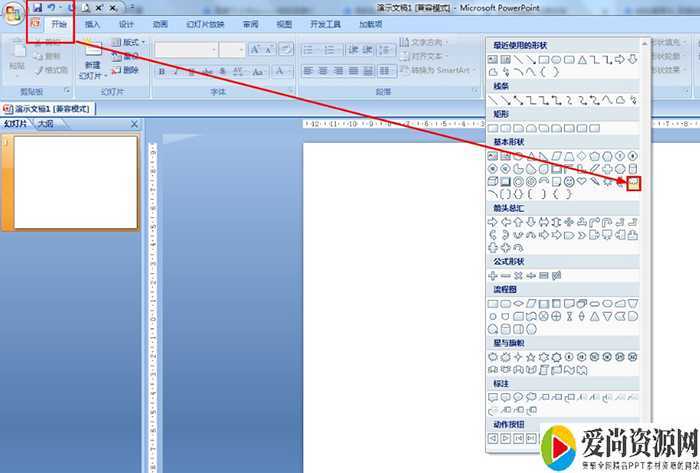
Task: Open the 插入 ribbon tab
Action: [x=92, y=24]
